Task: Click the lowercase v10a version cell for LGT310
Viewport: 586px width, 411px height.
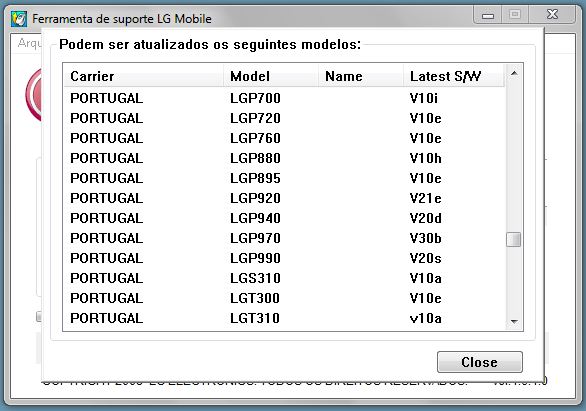Action: (426, 318)
